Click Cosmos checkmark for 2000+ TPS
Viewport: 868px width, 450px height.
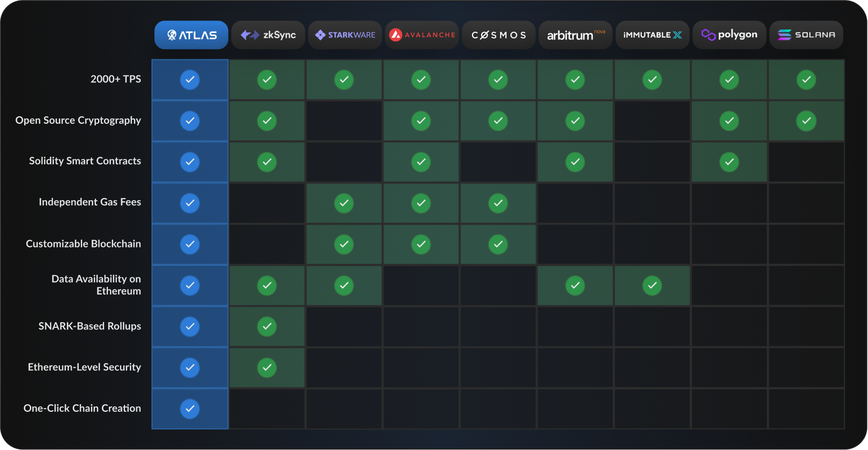tap(498, 80)
